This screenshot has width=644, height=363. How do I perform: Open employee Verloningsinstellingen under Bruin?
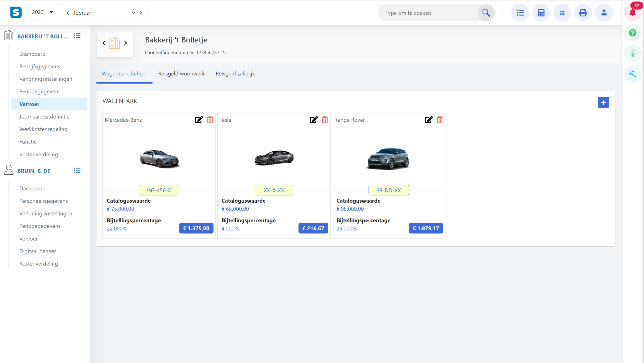pyautogui.click(x=46, y=213)
